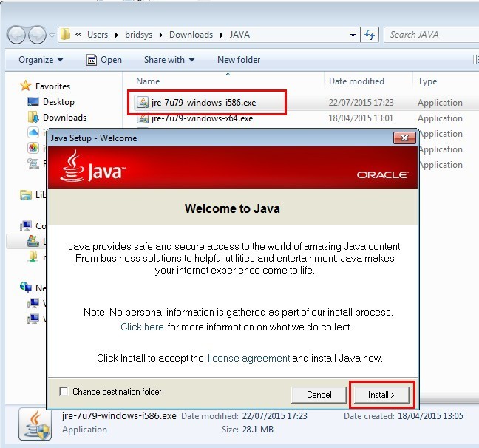Select Favorites in the navigation pane

pos(52,86)
